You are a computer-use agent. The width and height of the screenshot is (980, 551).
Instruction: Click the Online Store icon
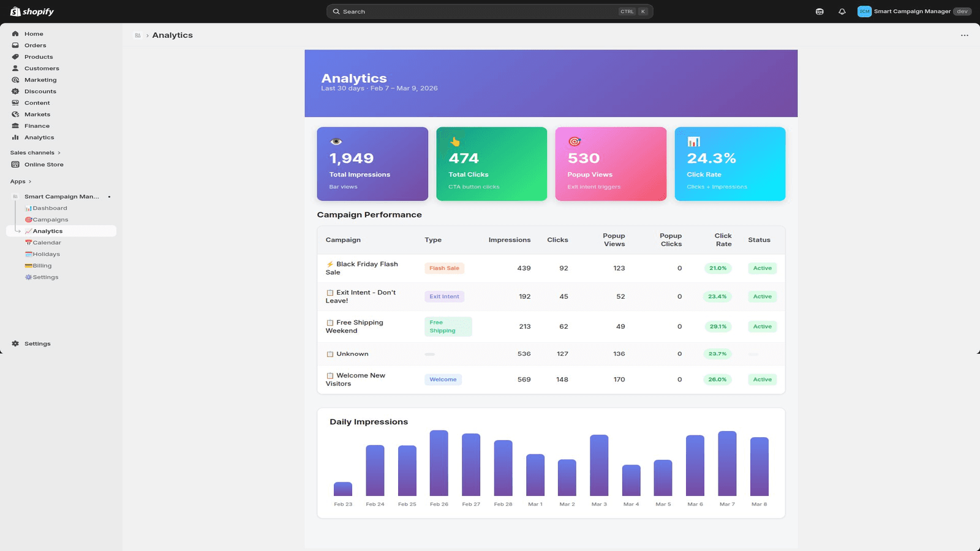click(x=15, y=164)
